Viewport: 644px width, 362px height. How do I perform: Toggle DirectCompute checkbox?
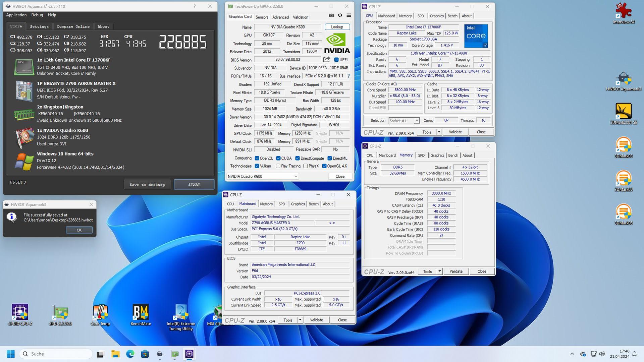[298, 158]
